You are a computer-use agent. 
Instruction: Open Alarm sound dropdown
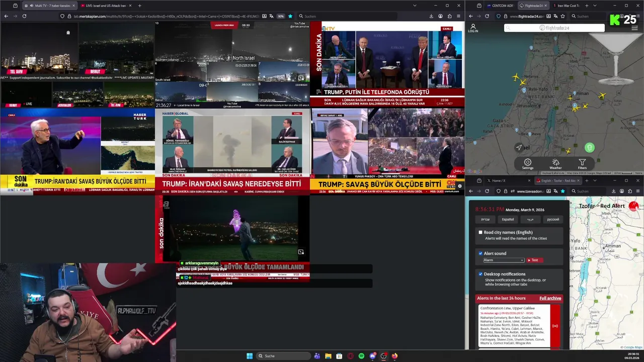click(503, 260)
